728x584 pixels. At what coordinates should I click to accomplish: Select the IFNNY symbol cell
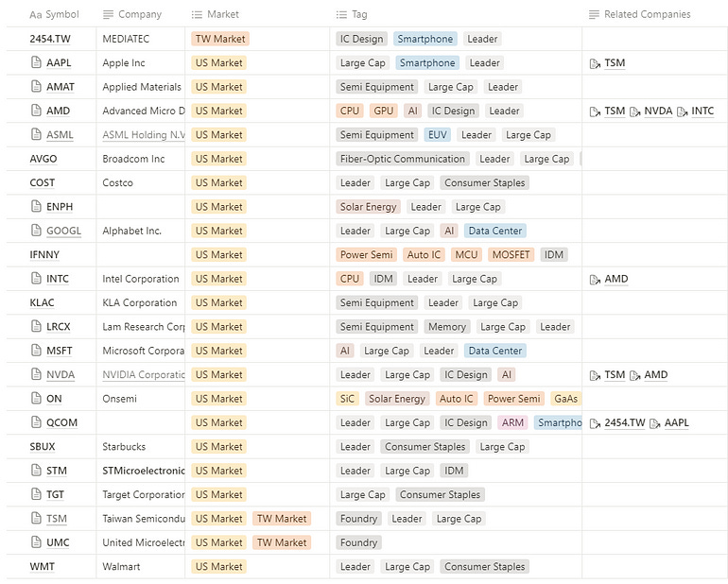point(51,254)
